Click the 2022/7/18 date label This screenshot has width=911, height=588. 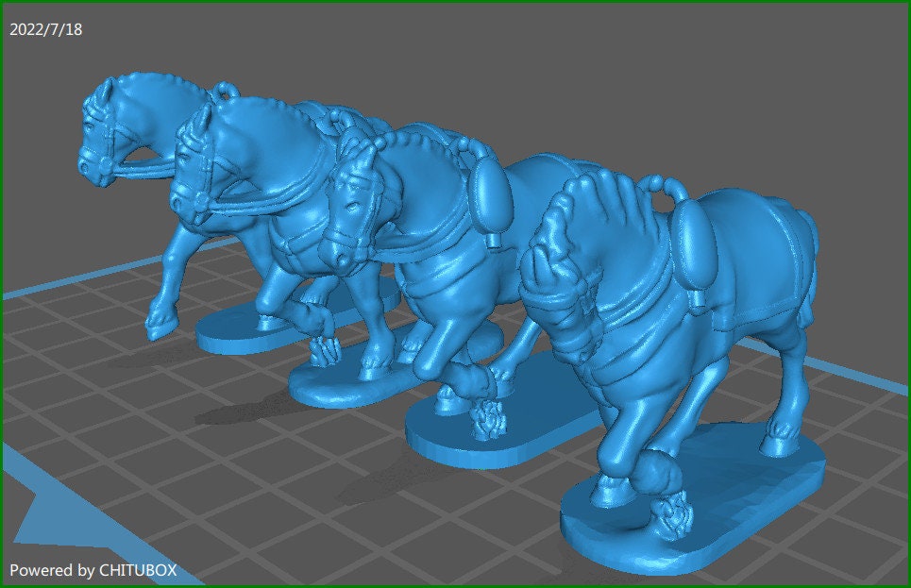[x=45, y=29]
